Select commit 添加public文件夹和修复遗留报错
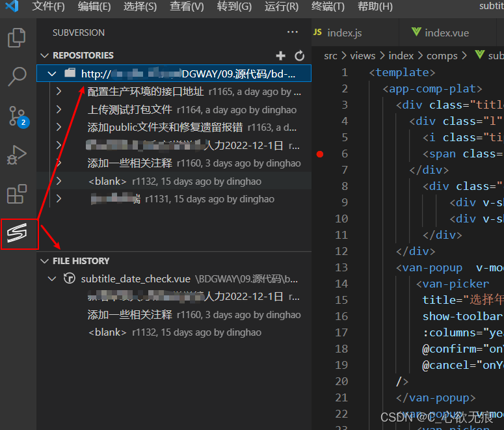This screenshot has width=504, height=430. [x=174, y=128]
